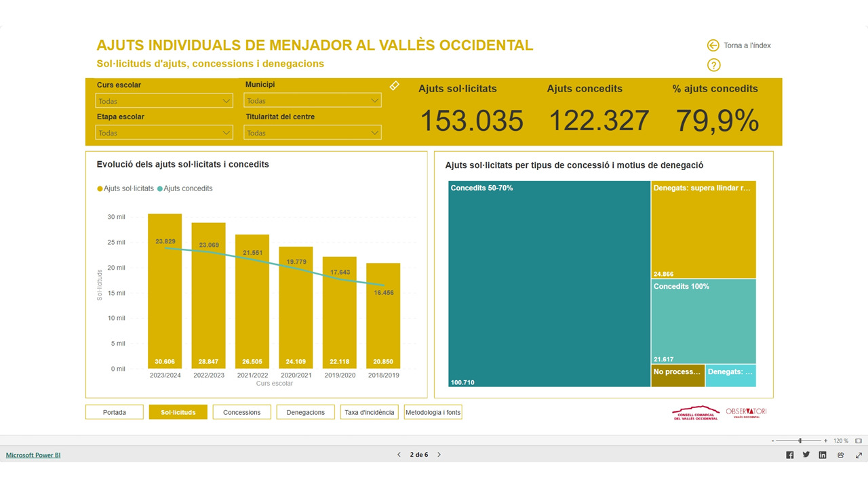Go to next report page arrow
Image resolution: width=868 pixels, height=488 pixels.
(x=439, y=455)
